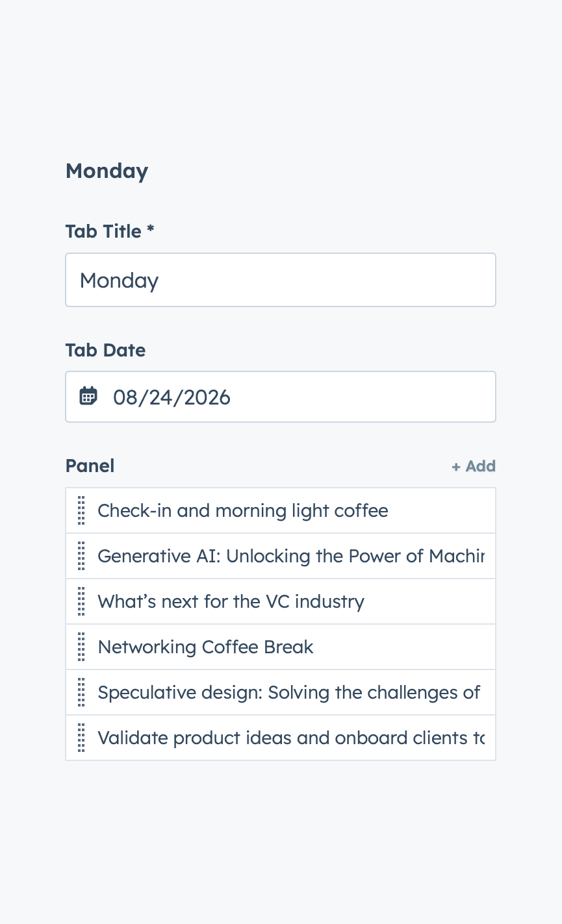Open the Generative AI panel item

click(290, 556)
